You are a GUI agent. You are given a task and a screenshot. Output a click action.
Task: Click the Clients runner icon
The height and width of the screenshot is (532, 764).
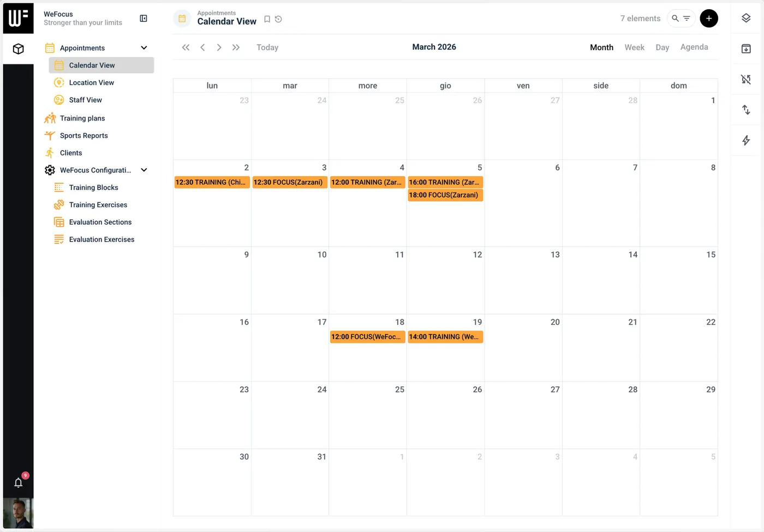[x=50, y=153]
